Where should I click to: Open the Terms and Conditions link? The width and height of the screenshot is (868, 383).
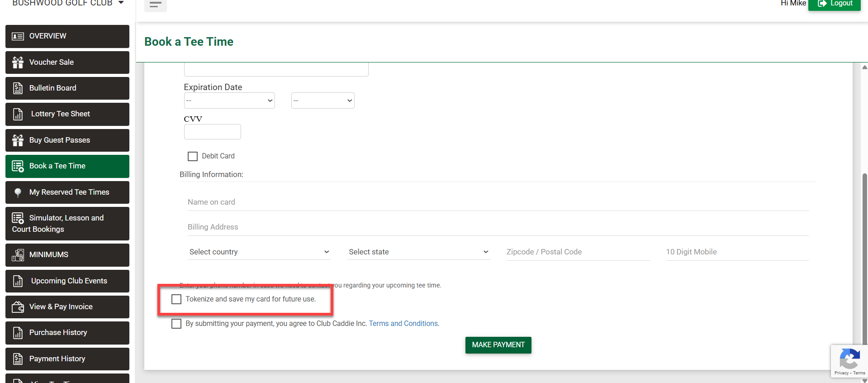(403, 324)
